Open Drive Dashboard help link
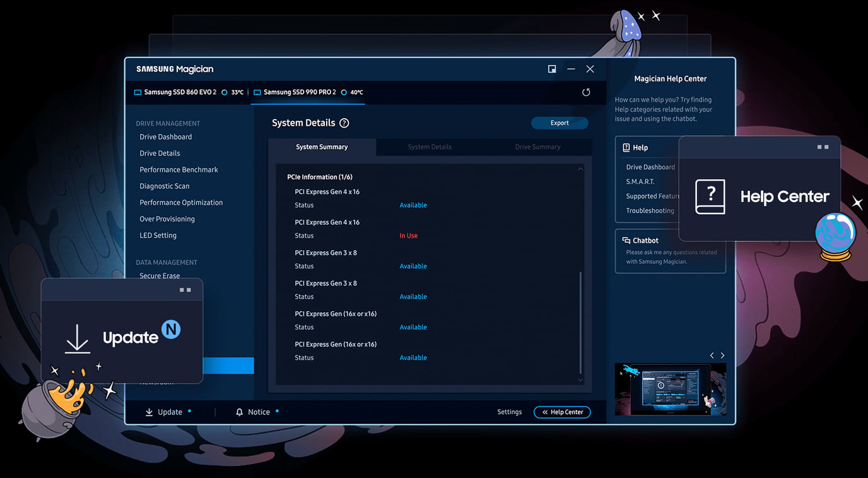 tap(650, 167)
